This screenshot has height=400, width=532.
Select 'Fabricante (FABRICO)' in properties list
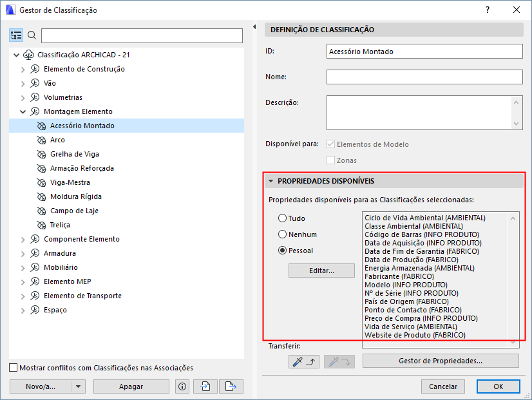[x=399, y=276]
